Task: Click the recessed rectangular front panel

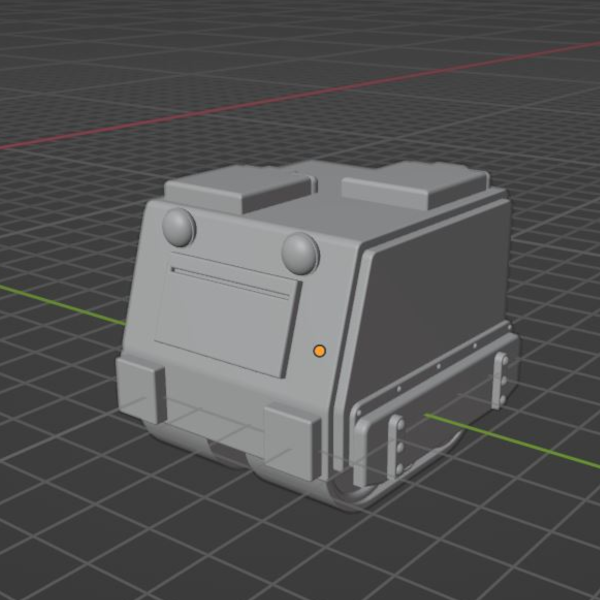Action: [226, 318]
